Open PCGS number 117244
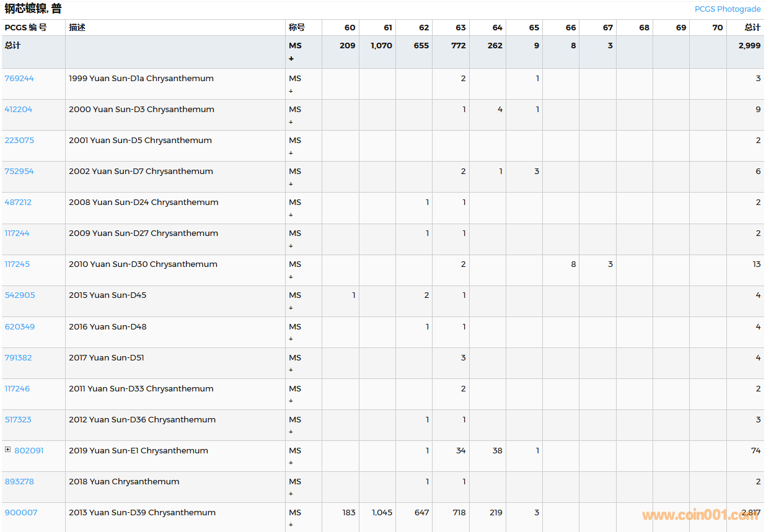Viewport: 766px width, 532px height. (17, 233)
